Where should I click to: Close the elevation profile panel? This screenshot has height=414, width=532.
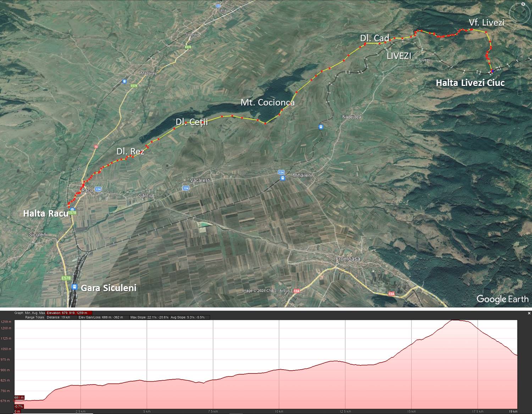pos(529,313)
